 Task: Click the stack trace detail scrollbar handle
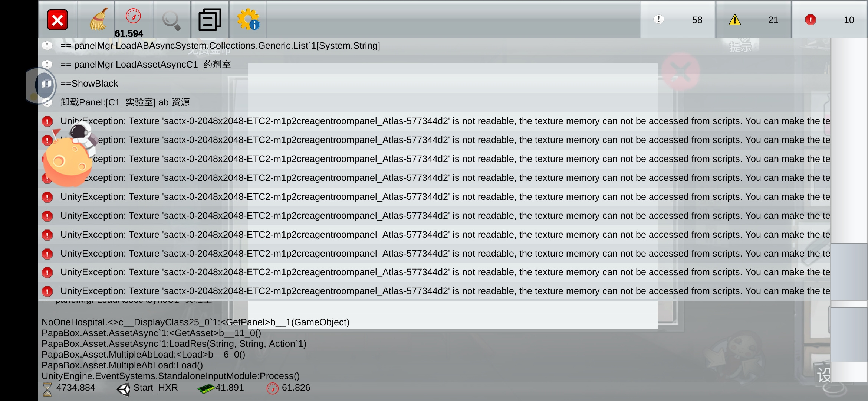[849, 335]
